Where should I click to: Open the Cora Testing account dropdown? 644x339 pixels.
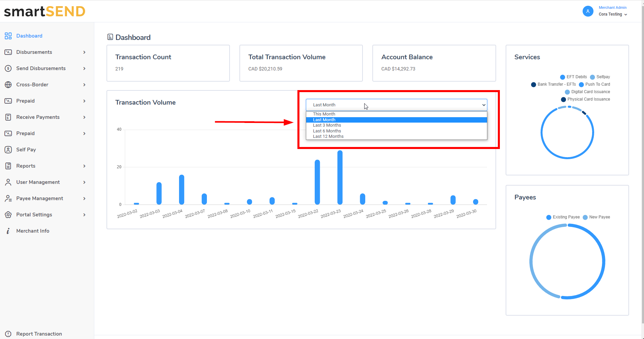tap(613, 14)
